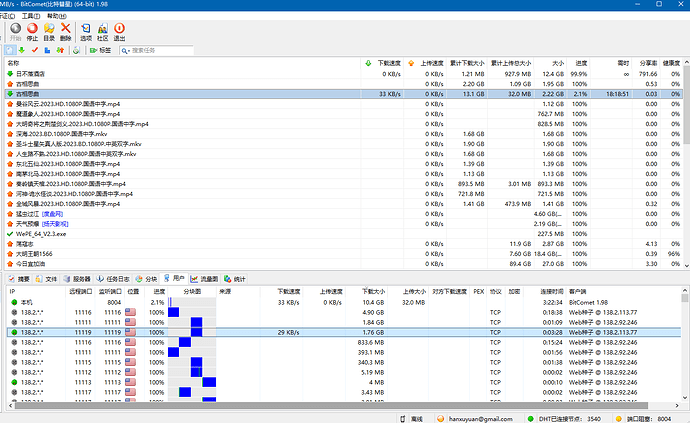Click the greyed 开始 start toolbar icon
This screenshot has width=690, height=423.
point(16,32)
